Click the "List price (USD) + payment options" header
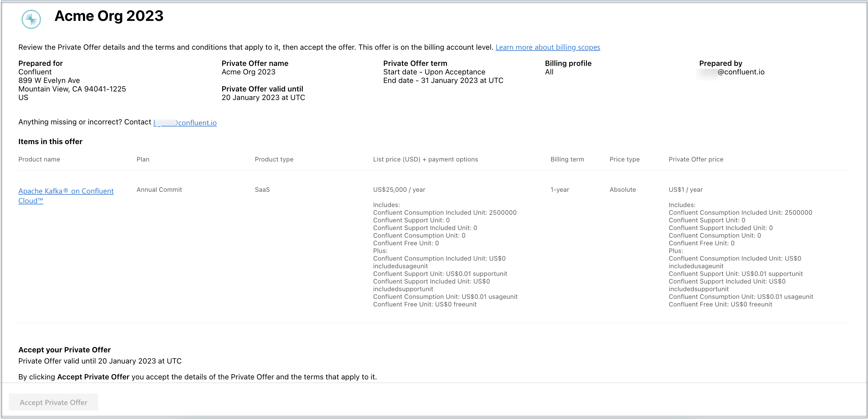The image size is (868, 420). (x=425, y=159)
